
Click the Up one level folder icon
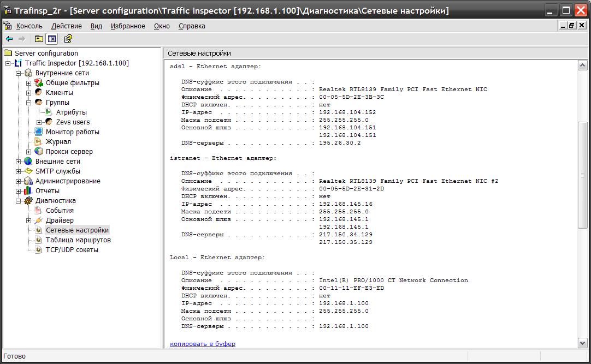point(39,39)
